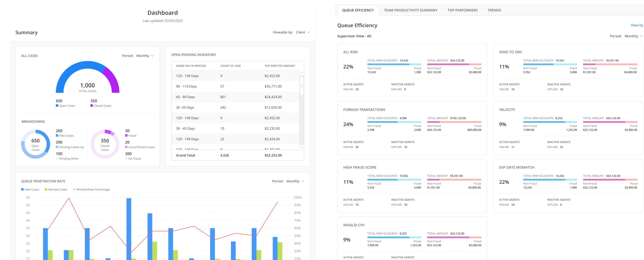Open the High Fraud Score card title
The image size is (644, 260).
point(359,167)
